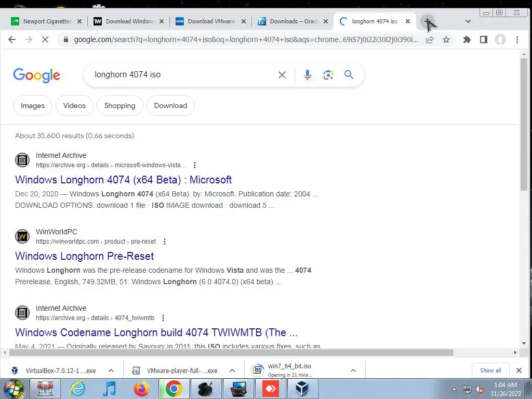The width and height of the screenshot is (532, 399).
Task: Open AnyDesk red taskbar icon
Action: pos(270,389)
